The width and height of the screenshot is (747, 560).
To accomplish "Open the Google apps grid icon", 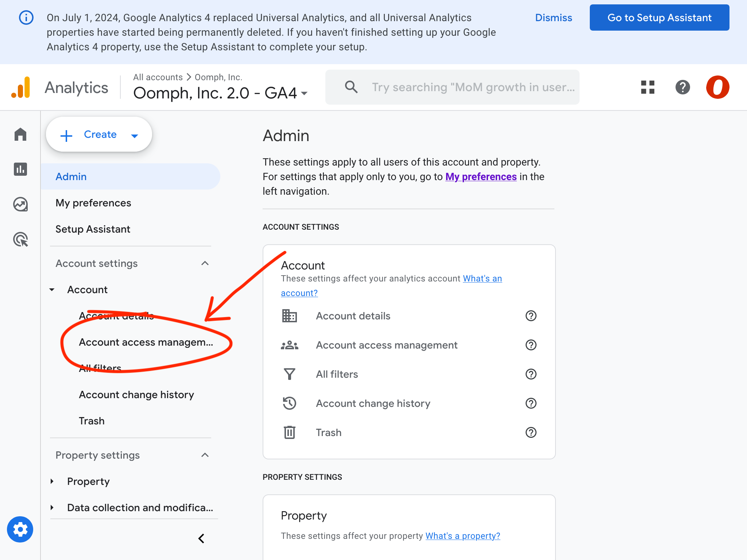I will tap(648, 87).
